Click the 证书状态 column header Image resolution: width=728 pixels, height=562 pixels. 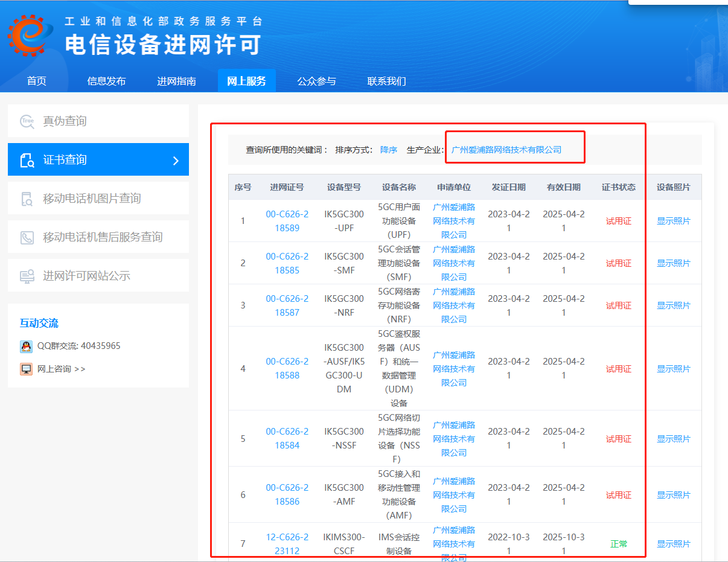619,187
